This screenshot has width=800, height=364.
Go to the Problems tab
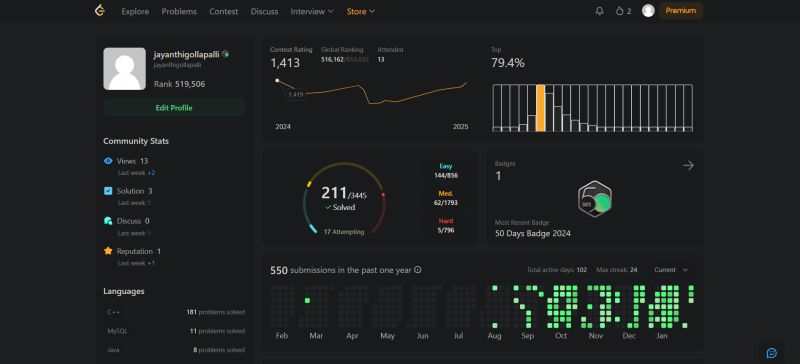179,11
